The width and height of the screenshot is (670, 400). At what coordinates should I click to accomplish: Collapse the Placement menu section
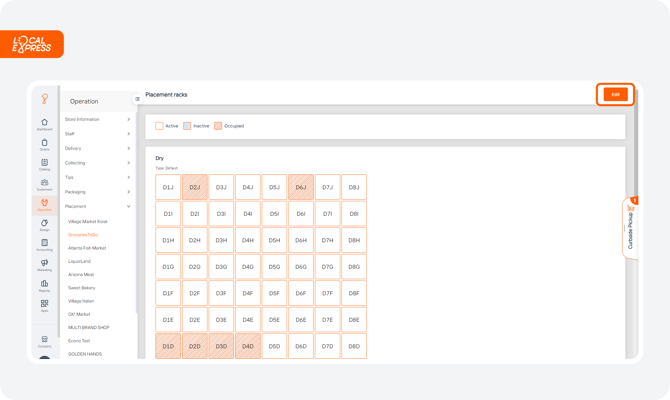[97, 206]
